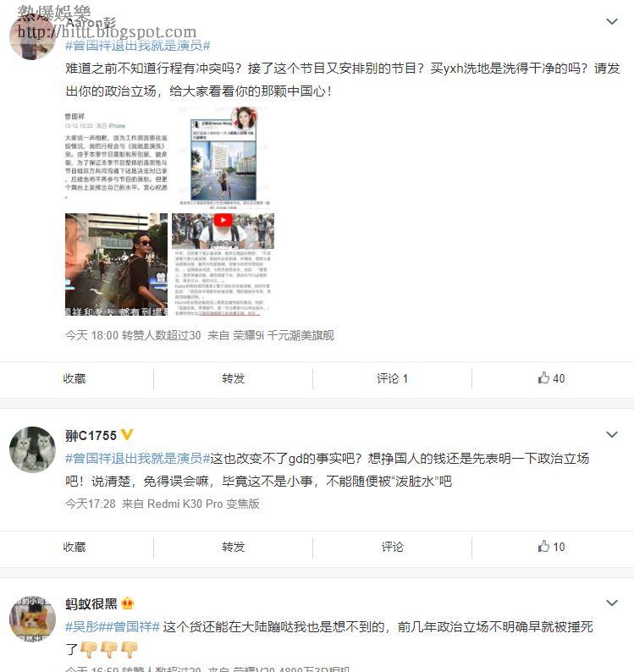Open the profile avatar of 蚂蚁很黑
634x672 pixels.
point(32,618)
